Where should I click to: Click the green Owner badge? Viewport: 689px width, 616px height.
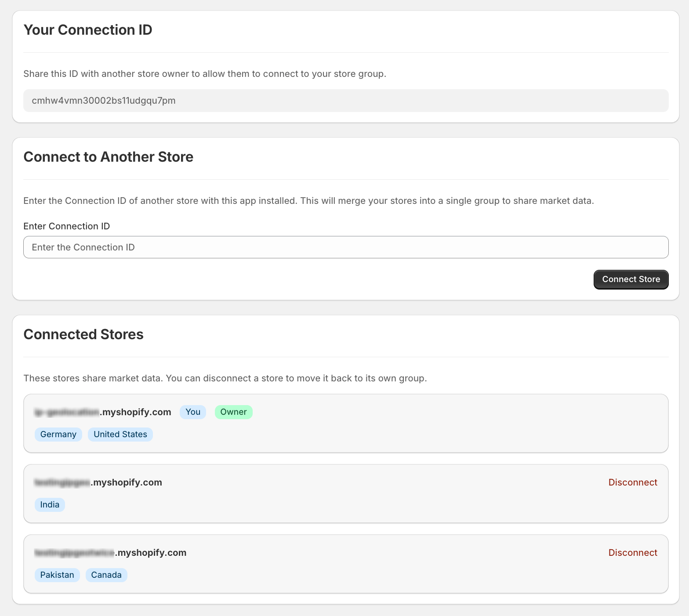(233, 412)
